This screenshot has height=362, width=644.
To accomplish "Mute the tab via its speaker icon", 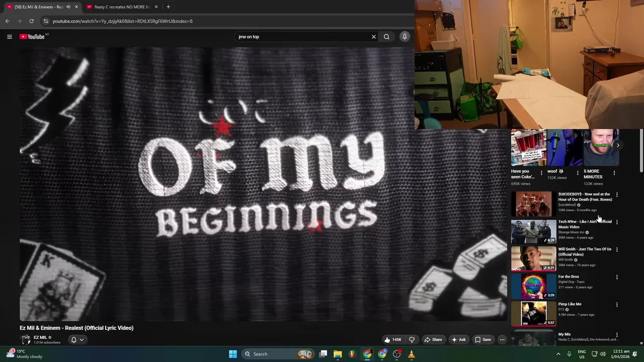I will coord(68,7).
